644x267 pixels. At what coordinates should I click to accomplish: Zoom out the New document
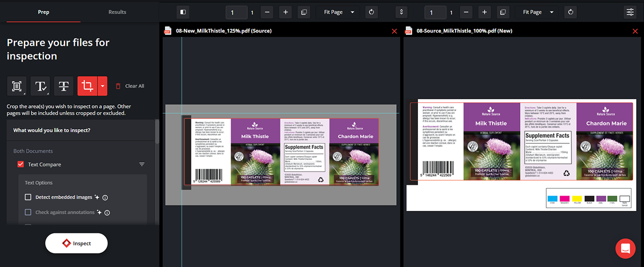466,12
